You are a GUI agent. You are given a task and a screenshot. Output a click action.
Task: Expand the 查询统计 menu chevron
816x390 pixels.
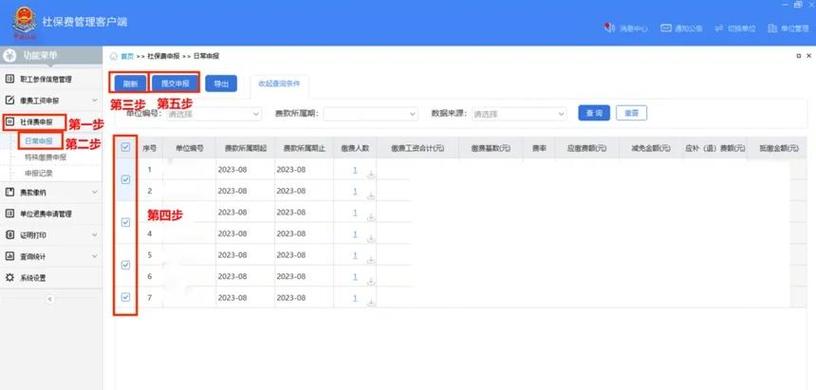point(95,256)
